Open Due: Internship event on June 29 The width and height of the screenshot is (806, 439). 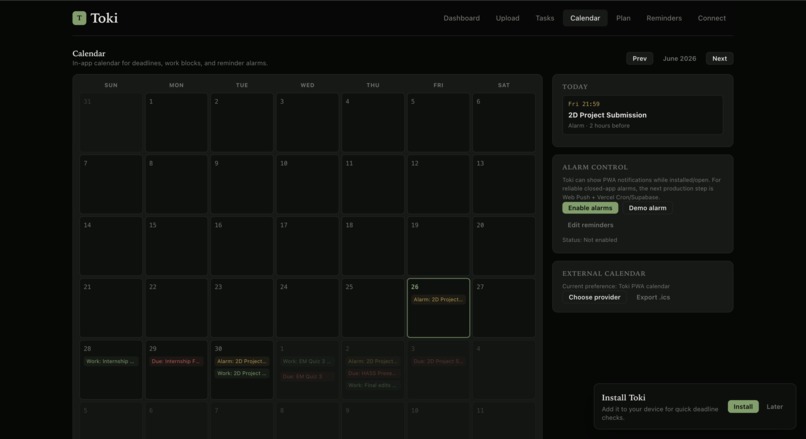176,361
